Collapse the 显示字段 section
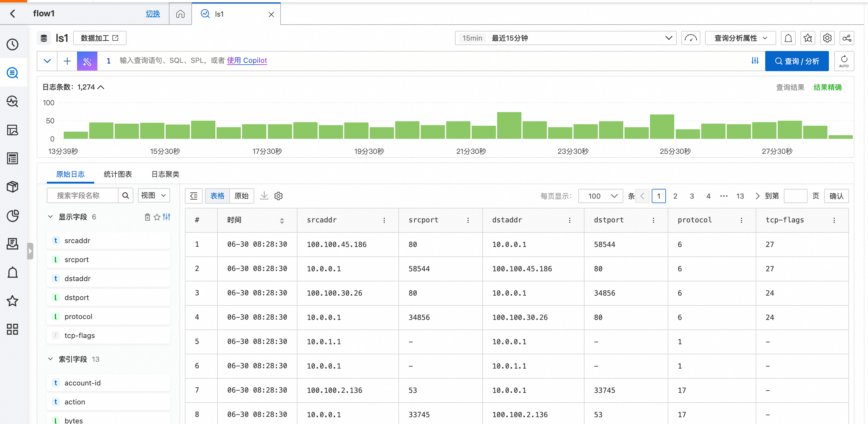Image resolution: width=868 pixels, height=424 pixels. (x=51, y=216)
